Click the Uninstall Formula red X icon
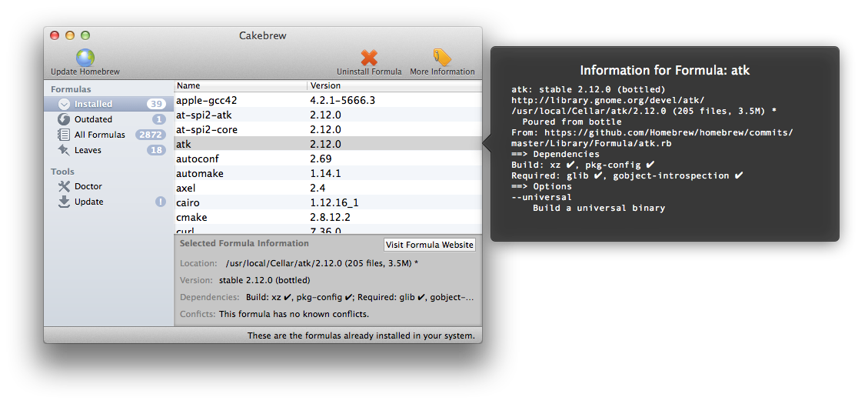The height and width of the screenshot is (404, 868). click(x=369, y=58)
